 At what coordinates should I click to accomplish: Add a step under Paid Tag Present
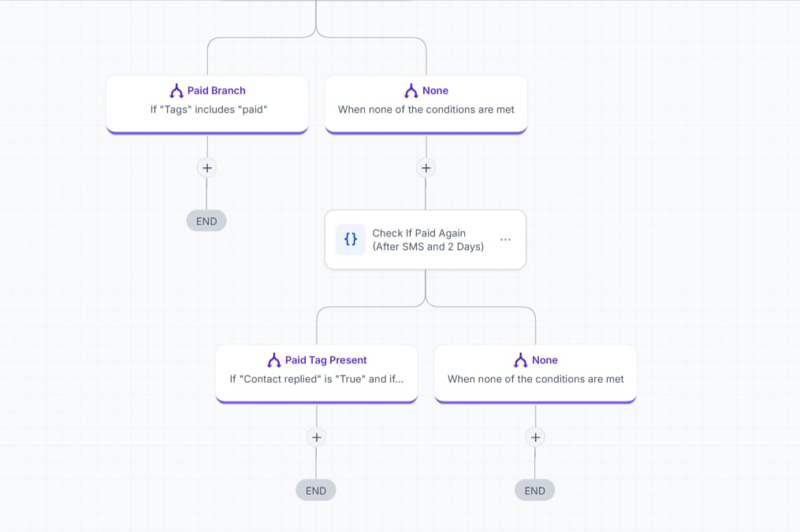point(316,437)
